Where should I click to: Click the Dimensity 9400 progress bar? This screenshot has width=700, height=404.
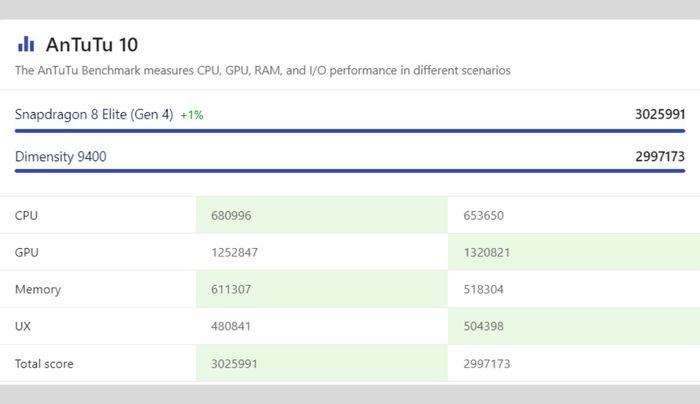(350, 171)
